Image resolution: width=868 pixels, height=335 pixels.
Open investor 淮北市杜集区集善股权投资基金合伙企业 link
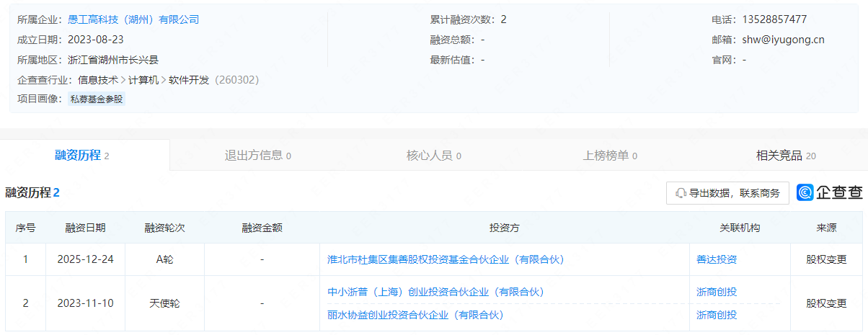tap(446, 259)
